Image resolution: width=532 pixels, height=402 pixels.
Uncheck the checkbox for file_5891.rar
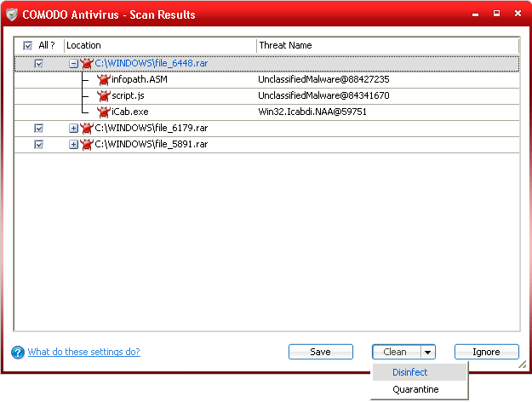[38, 145]
